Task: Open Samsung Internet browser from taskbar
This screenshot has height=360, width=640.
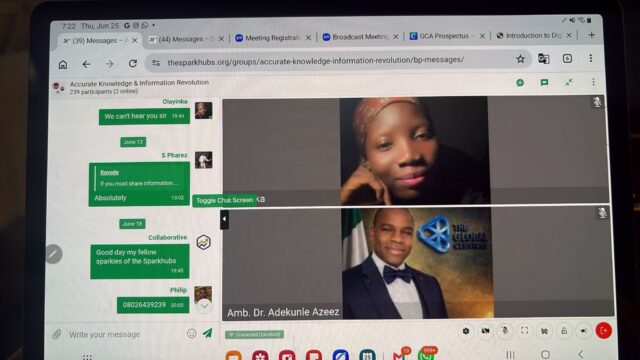Action: (340, 355)
